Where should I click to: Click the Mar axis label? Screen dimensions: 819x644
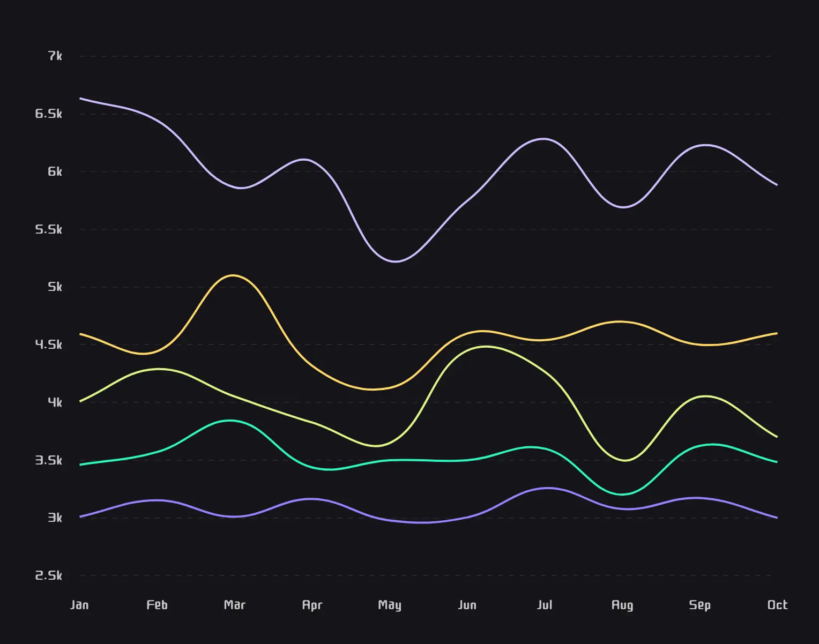(x=234, y=604)
